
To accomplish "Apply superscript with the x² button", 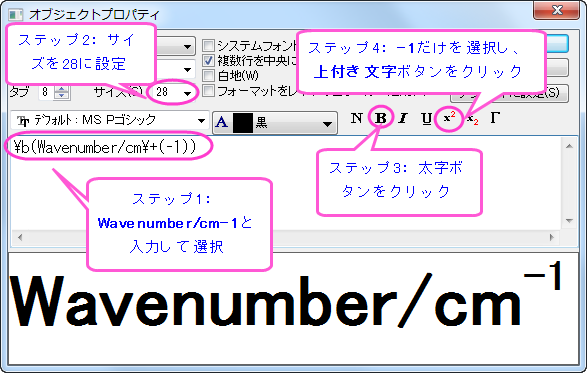I will pyautogui.click(x=448, y=118).
